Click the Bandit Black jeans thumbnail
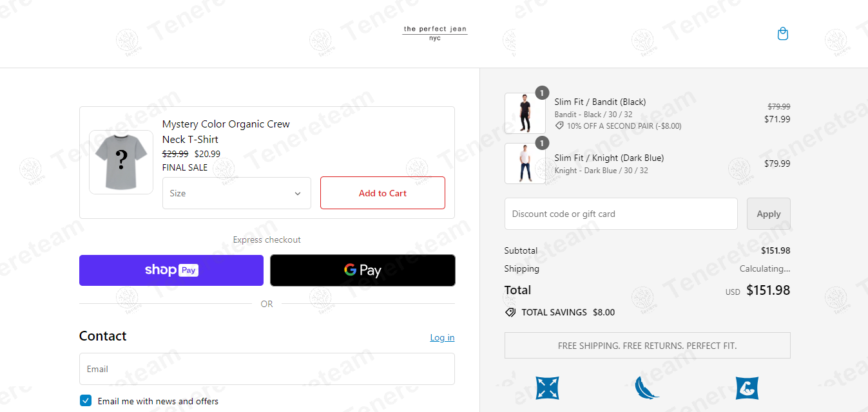Screen dimensions: 868x412 coord(525,113)
